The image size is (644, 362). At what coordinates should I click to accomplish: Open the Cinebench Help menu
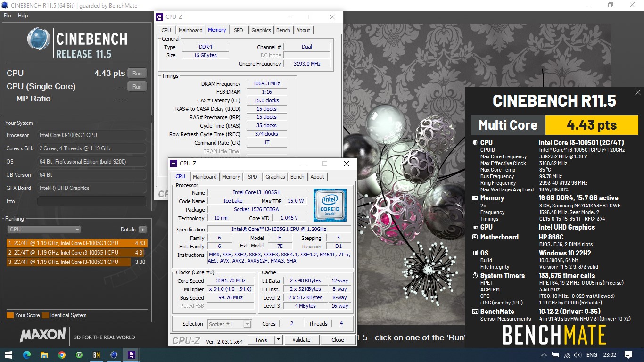[x=23, y=16]
